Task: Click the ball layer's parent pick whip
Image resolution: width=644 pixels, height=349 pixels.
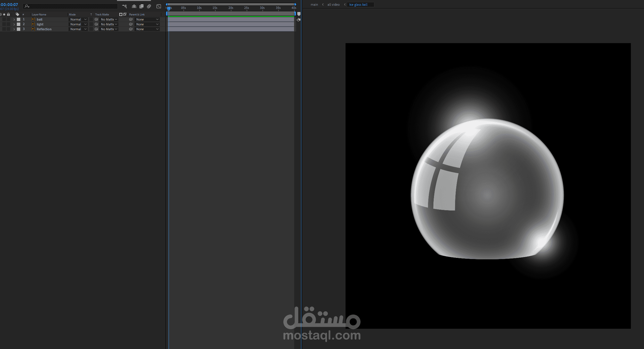Action: [131, 19]
